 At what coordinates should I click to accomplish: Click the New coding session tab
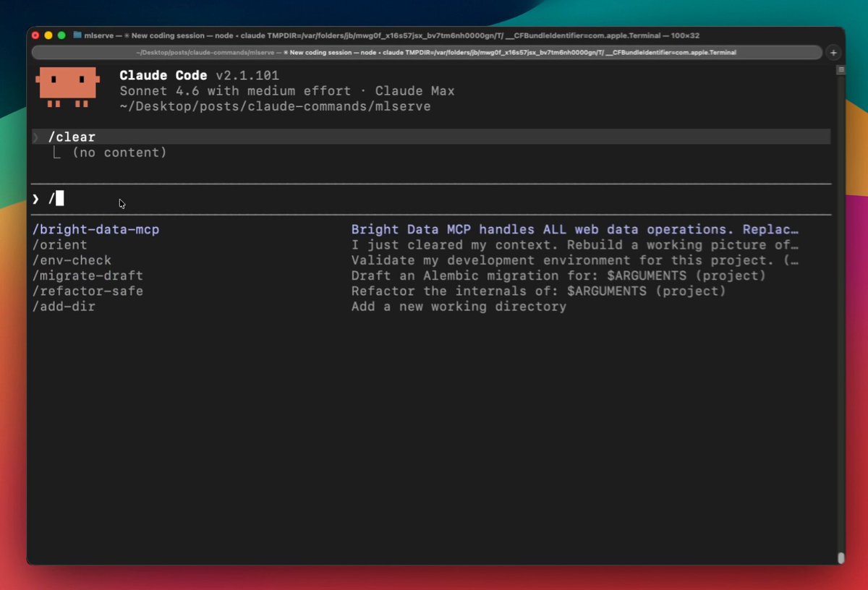(x=427, y=53)
